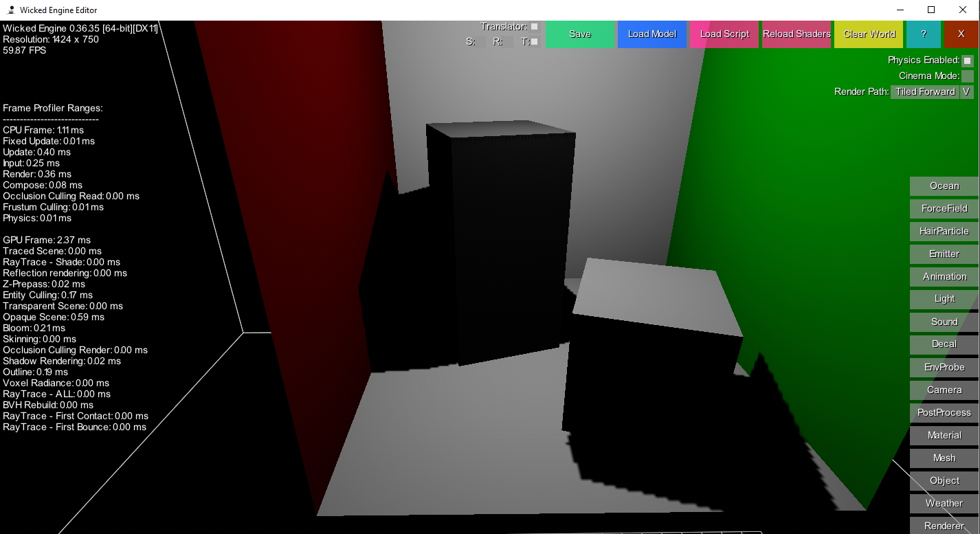Open the ForceField panel
Viewport: 980px width, 534px height.
[944, 209]
